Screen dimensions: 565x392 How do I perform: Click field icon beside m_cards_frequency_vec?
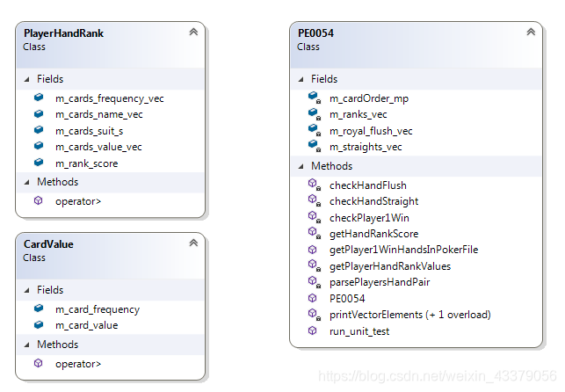(x=39, y=98)
